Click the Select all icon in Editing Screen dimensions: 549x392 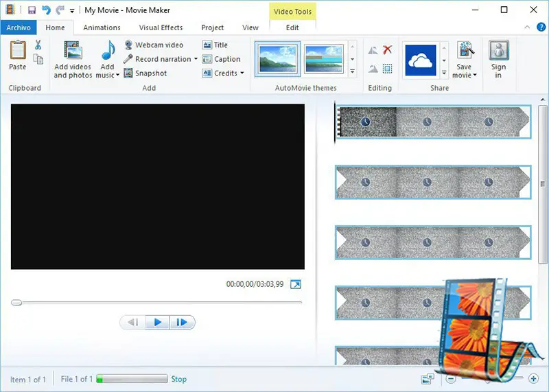pyautogui.click(x=387, y=69)
